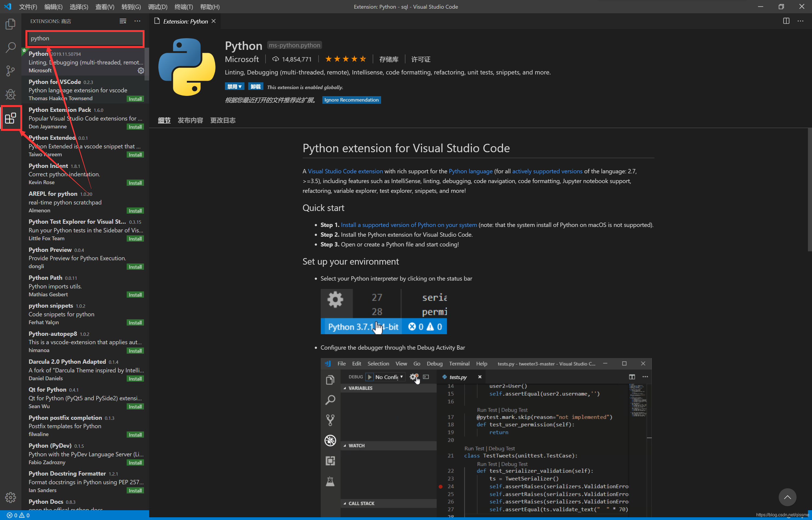Click the 卸载 uninstall button
The width and height of the screenshot is (812, 520).
click(256, 87)
